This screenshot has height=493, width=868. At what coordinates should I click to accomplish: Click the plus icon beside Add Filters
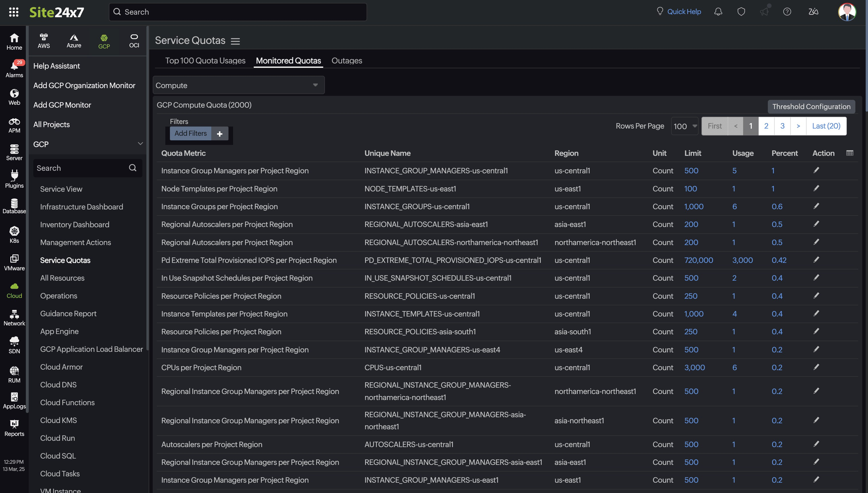pos(220,134)
